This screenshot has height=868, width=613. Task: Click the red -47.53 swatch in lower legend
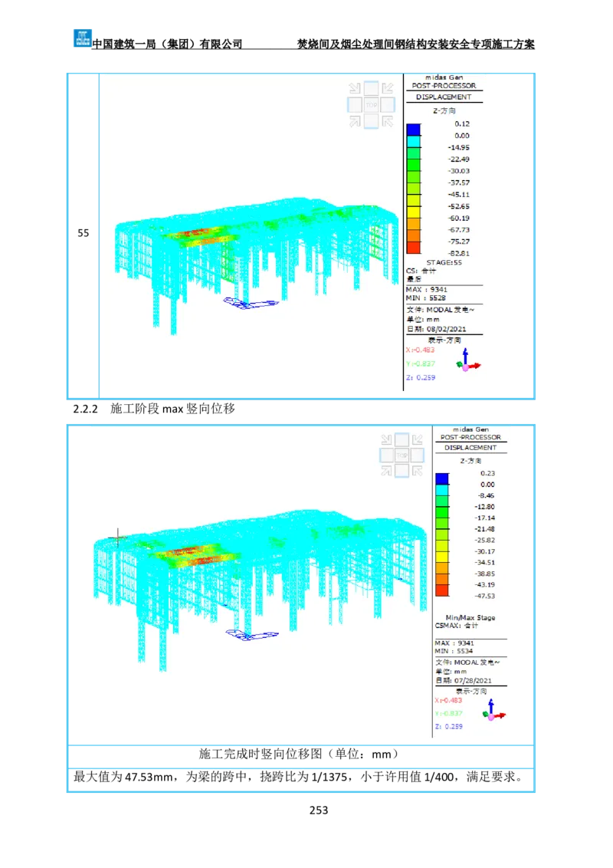click(442, 590)
